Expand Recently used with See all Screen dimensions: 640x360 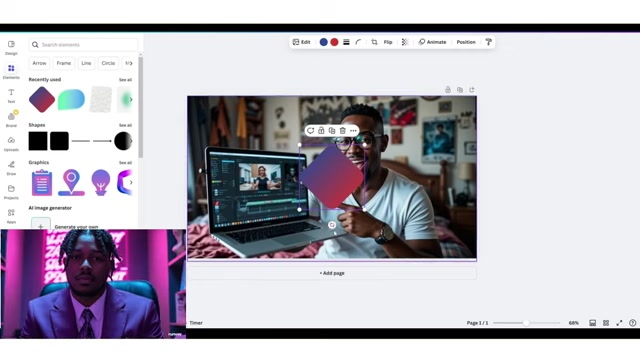coord(125,80)
